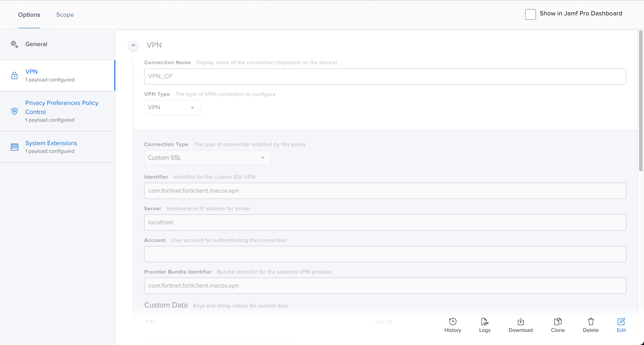Collapse the VPN section chevron
The width and height of the screenshot is (644, 345).
coord(133,45)
